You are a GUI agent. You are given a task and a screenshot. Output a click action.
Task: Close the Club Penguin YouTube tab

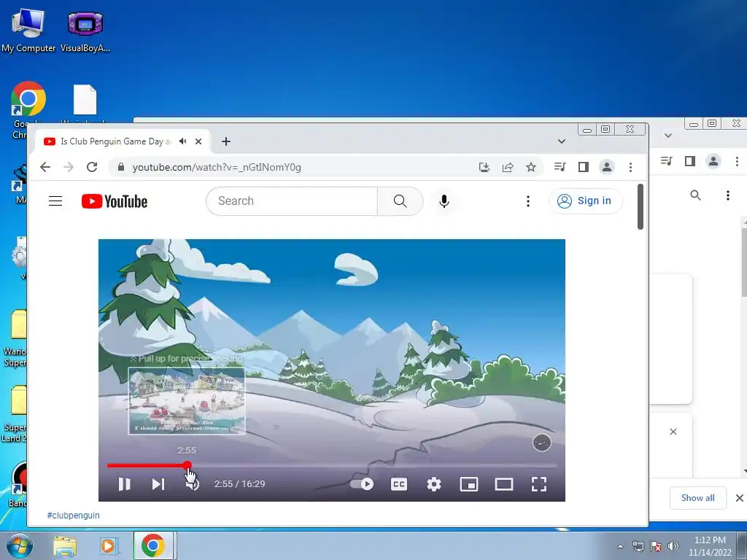click(198, 141)
